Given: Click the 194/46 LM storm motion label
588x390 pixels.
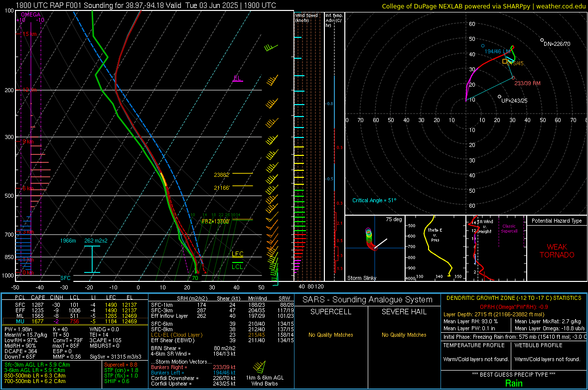Looking at the screenshot, I should [x=497, y=51].
